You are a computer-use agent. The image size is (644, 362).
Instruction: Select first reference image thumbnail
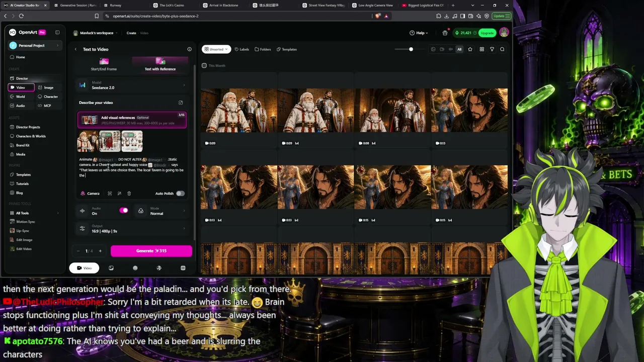pos(88,141)
